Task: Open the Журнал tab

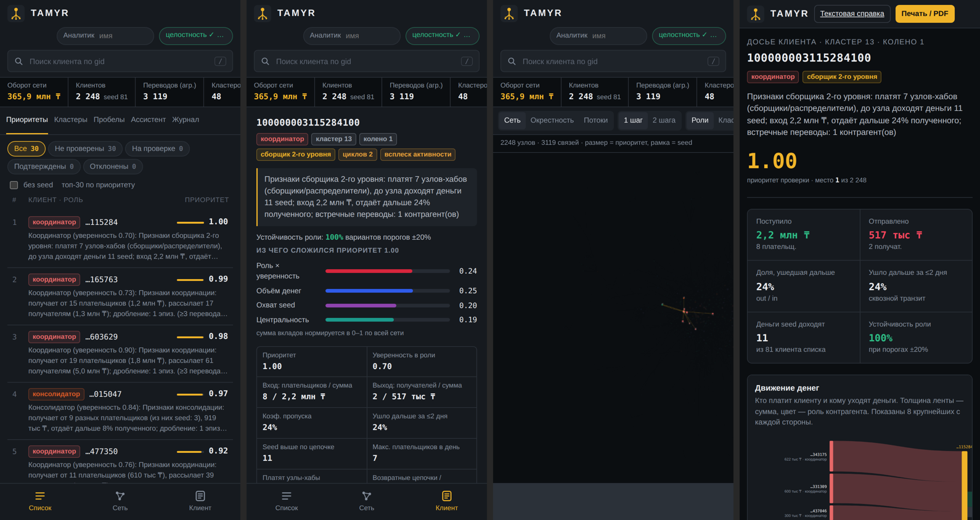Action: point(186,120)
